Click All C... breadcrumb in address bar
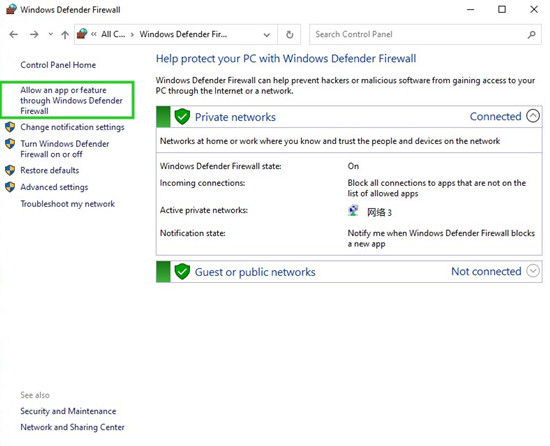550x446 pixels. click(x=113, y=34)
